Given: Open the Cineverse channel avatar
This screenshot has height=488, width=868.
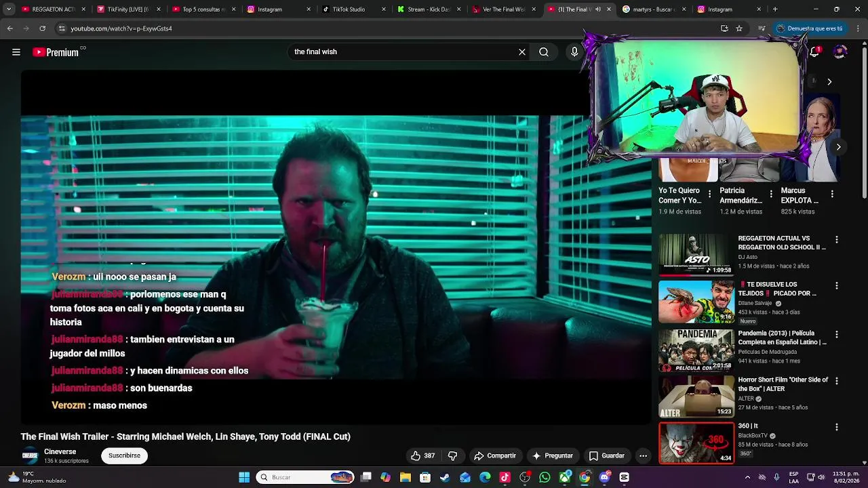Looking at the screenshot, I should pos(30,456).
